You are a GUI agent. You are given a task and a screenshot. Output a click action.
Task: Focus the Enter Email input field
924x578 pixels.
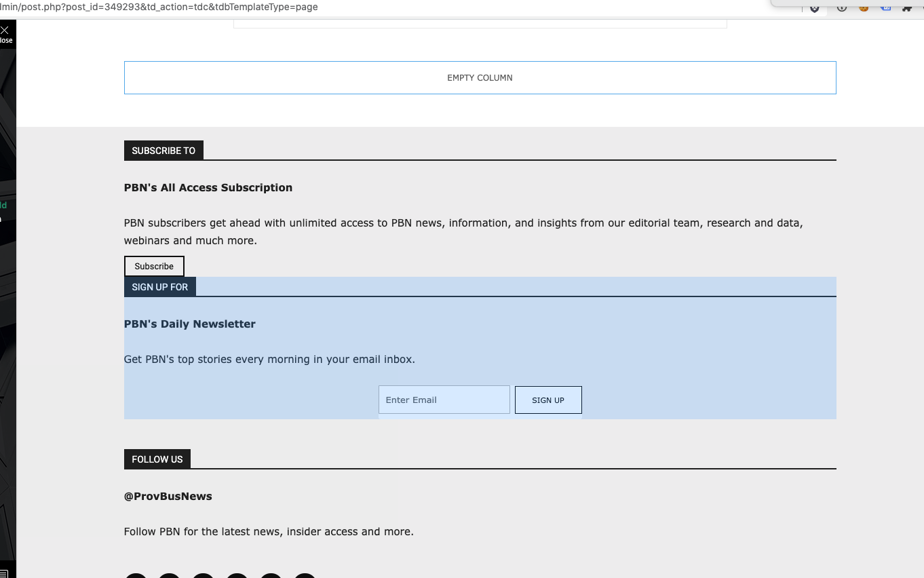(444, 400)
